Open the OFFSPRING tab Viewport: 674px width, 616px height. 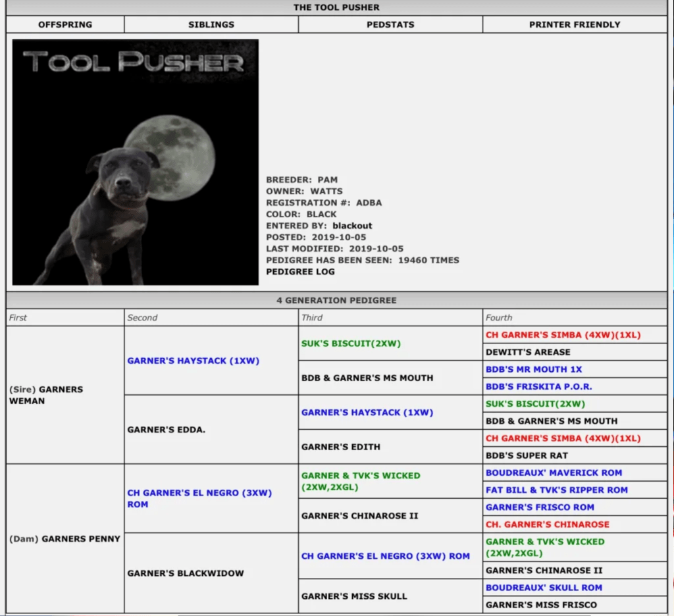tap(65, 24)
